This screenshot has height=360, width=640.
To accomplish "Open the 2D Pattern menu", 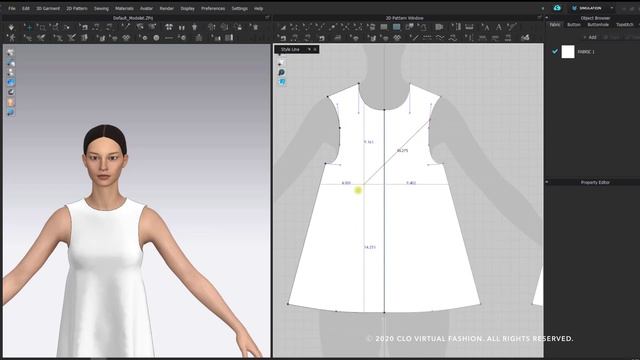I will click(77, 8).
